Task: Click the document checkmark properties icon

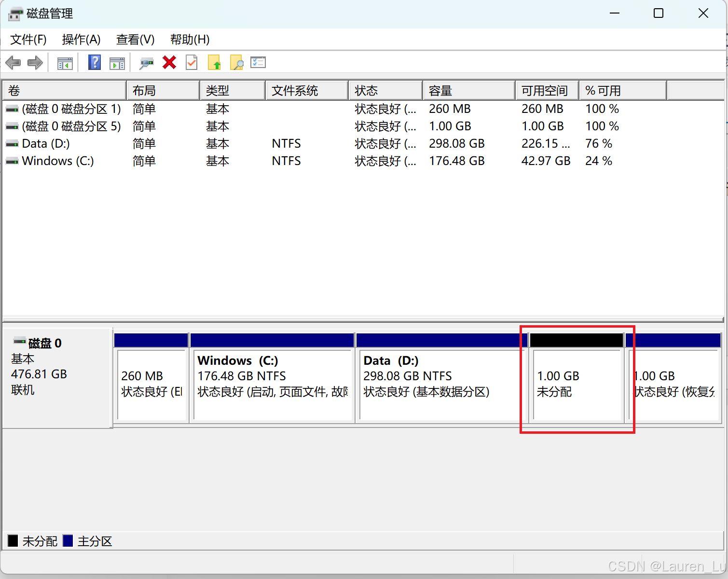Action: [x=192, y=62]
